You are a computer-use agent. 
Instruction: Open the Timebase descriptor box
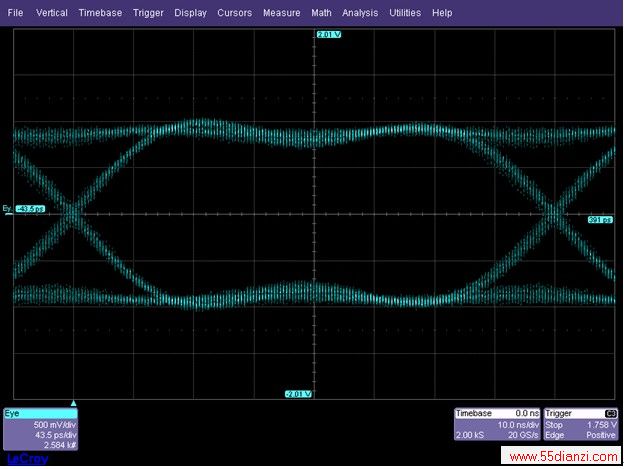point(497,424)
